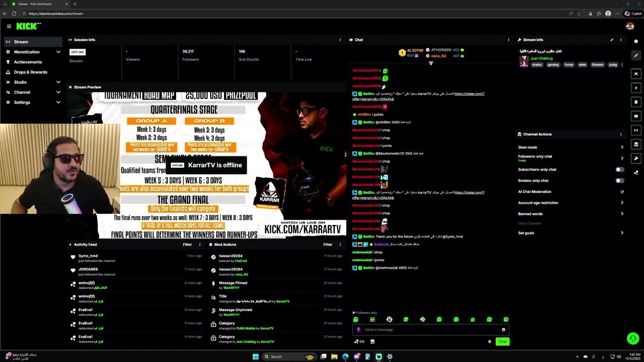This screenshot has height=362, width=644.
Task: Click the document page icon in right sidebar
Action: [636, 102]
